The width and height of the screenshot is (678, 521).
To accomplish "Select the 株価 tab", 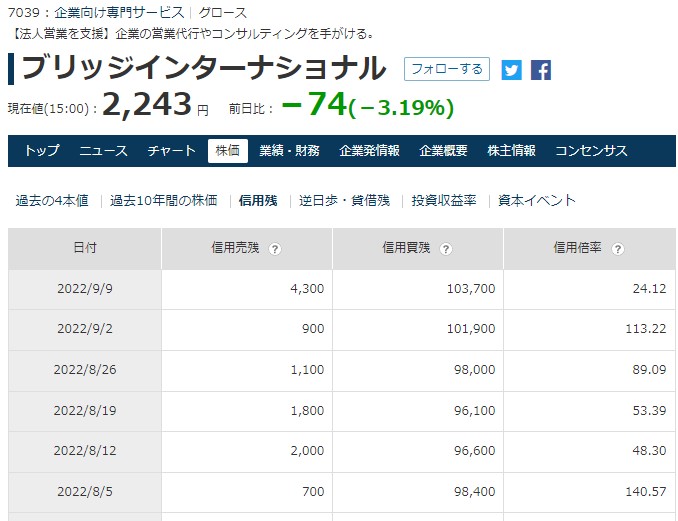I will point(228,150).
